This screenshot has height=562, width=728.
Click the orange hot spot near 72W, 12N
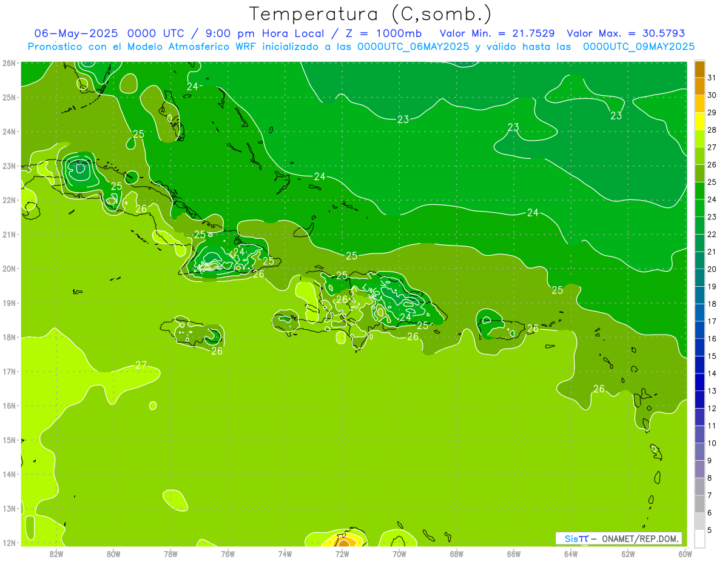pyautogui.click(x=343, y=542)
